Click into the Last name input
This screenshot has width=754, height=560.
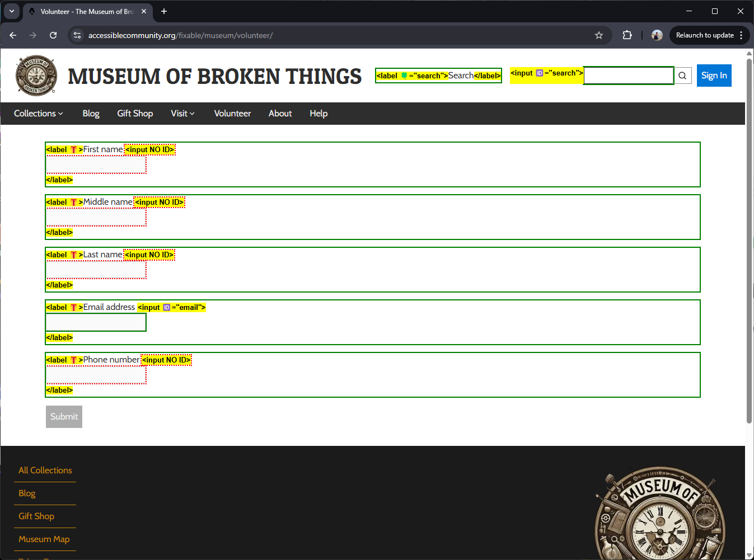(96, 270)
